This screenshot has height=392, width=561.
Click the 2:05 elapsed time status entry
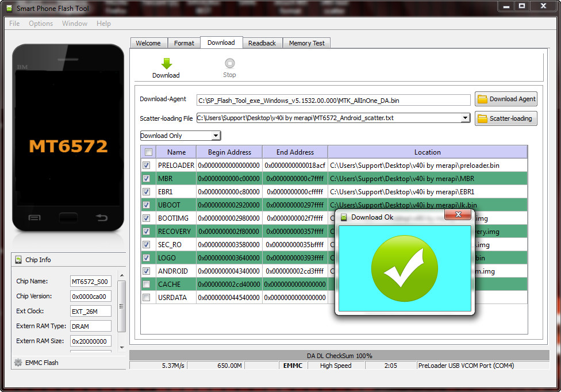point(391,366)
